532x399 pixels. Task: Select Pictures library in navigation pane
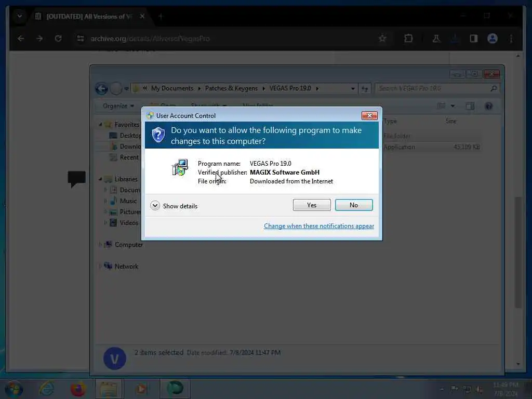(x=125, y=212)
